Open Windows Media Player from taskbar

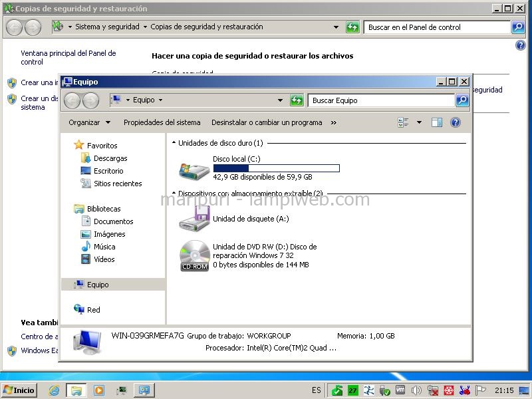pos(99,390)
